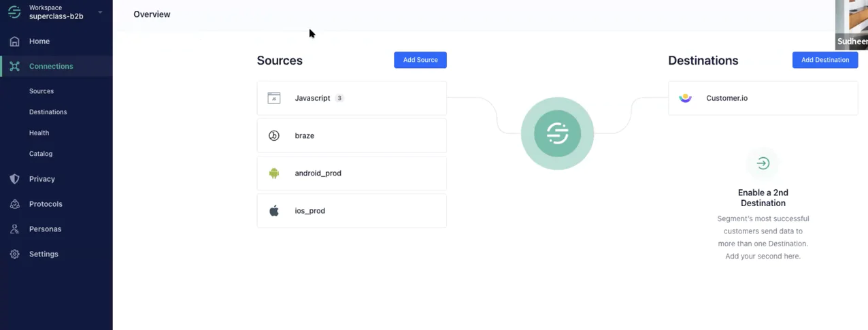This screenshot has height=330, width=868.
Task: Expand the superclass-b2b workspace dropdown
Action: pos(101,12)
